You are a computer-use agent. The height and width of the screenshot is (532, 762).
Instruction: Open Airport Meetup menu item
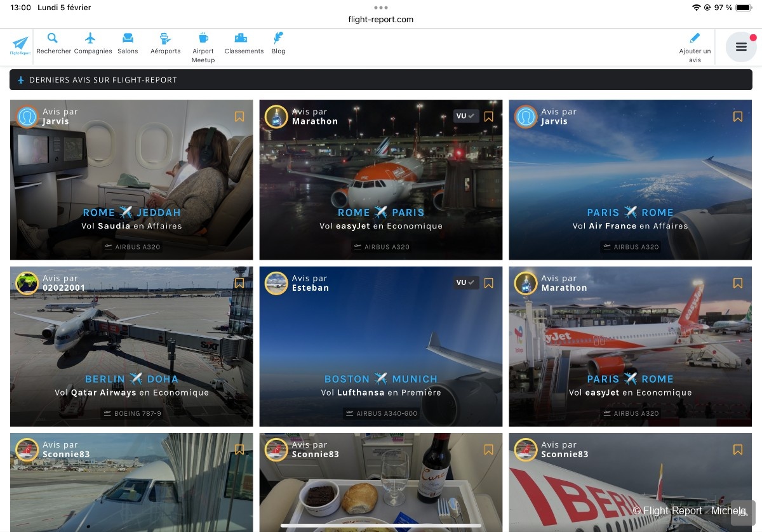[203, 48]
